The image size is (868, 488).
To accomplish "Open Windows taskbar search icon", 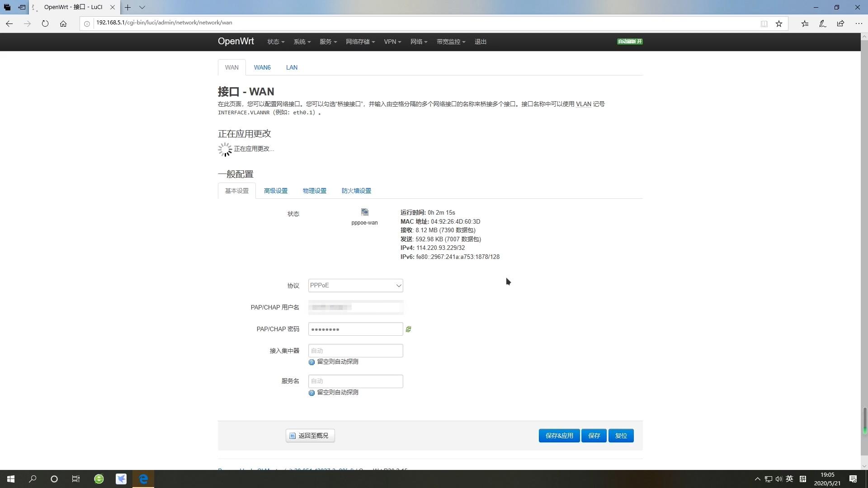I will [33, 479].
